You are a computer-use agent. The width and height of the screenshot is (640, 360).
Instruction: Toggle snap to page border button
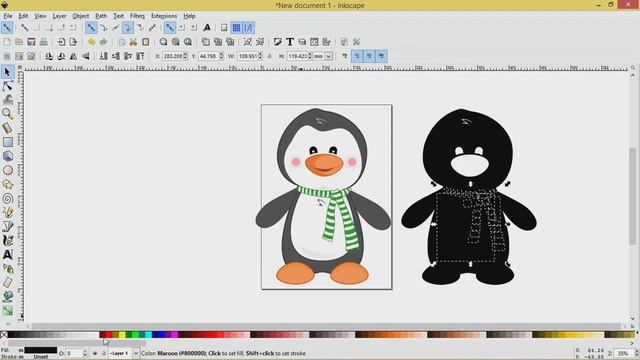click(224, 27)
